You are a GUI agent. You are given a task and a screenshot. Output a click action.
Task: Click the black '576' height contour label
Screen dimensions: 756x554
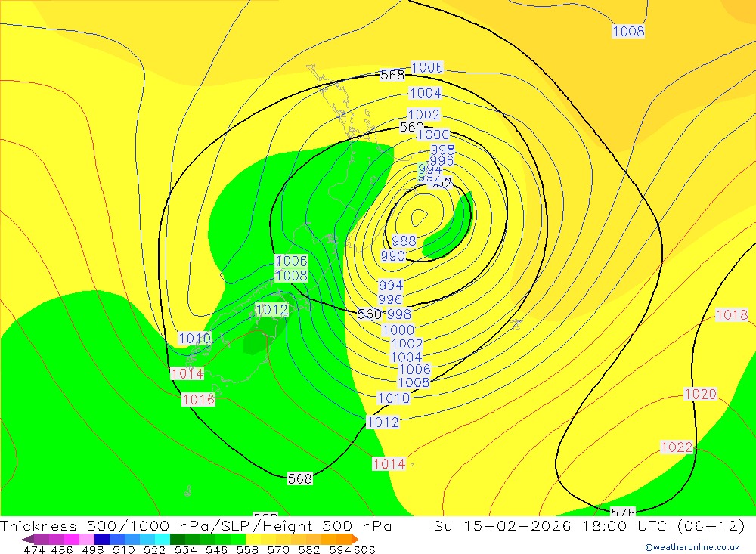623,512
